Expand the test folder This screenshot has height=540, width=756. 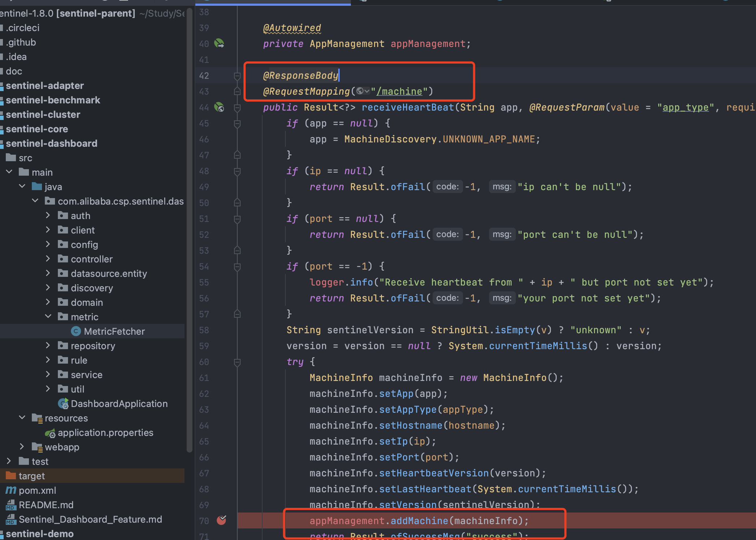click(x=9, y=461)
